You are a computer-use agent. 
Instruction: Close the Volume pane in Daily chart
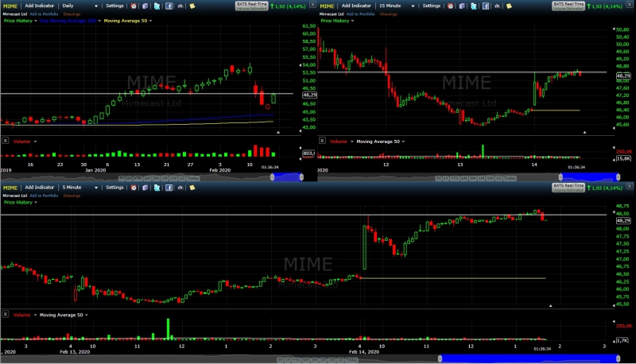6,141
